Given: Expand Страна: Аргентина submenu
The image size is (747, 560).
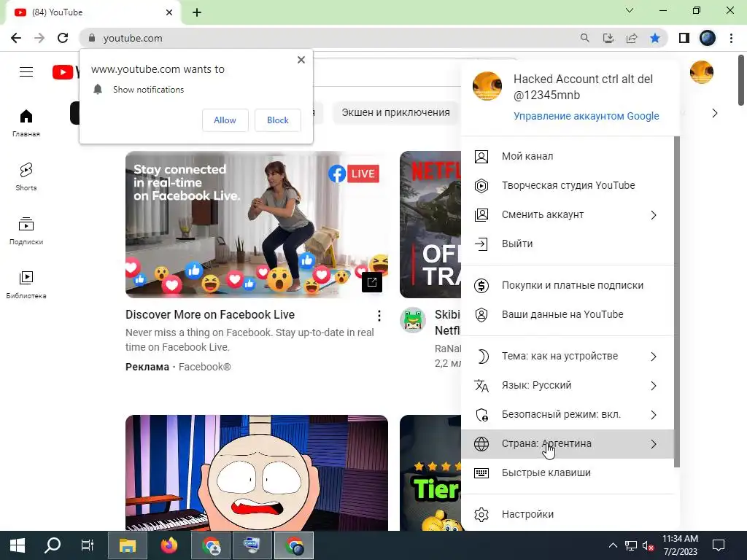Looking at the screenshot, I should 568,444.
